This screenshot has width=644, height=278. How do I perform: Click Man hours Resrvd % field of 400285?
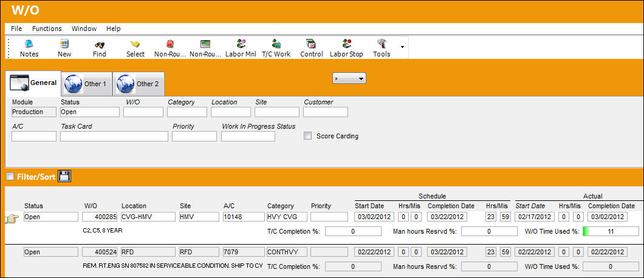pyautogui.click(x=489, y=231)
